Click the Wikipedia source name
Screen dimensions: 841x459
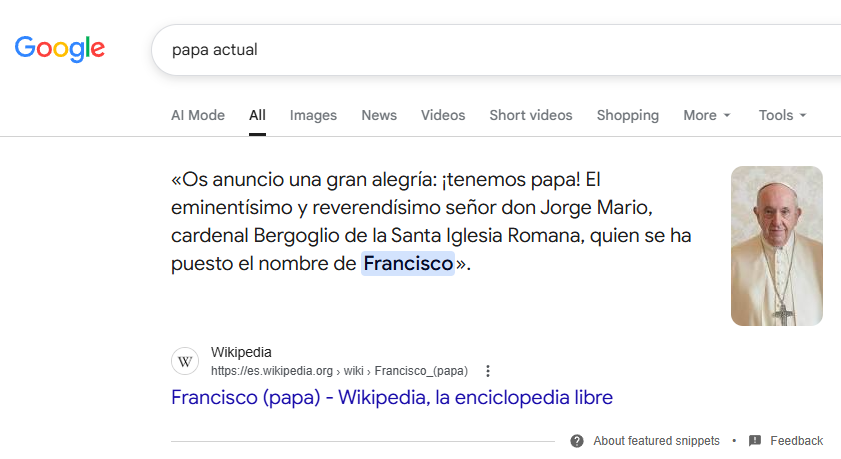coord(241,352)
